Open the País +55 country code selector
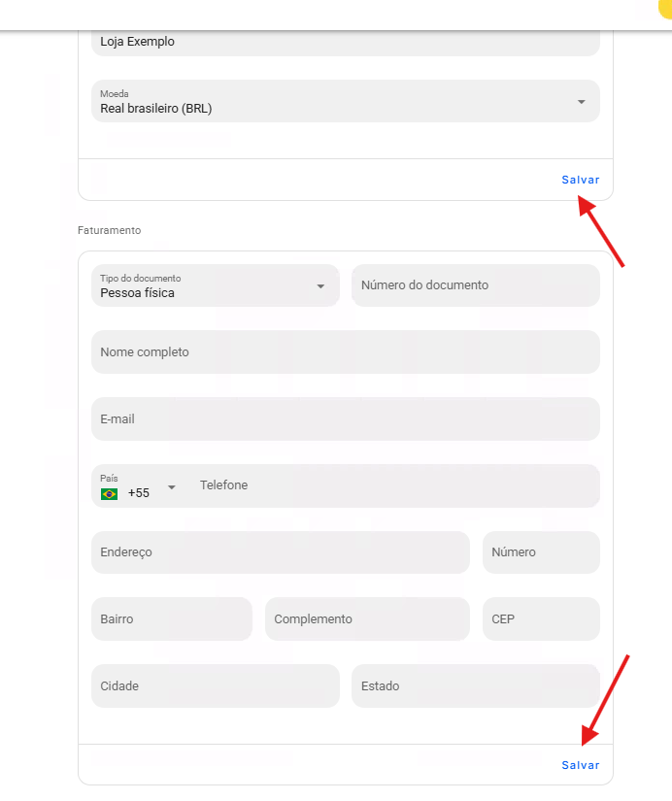Viewport: 672px width, 801px height. click(x=138, y=485)
